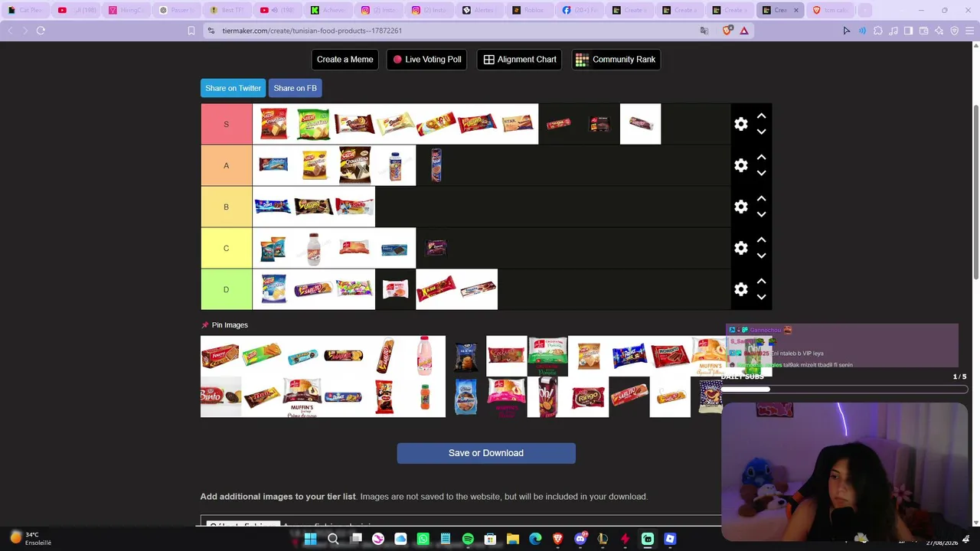
Task: Open WhatsApp from the taskbar
Action: 423,539
